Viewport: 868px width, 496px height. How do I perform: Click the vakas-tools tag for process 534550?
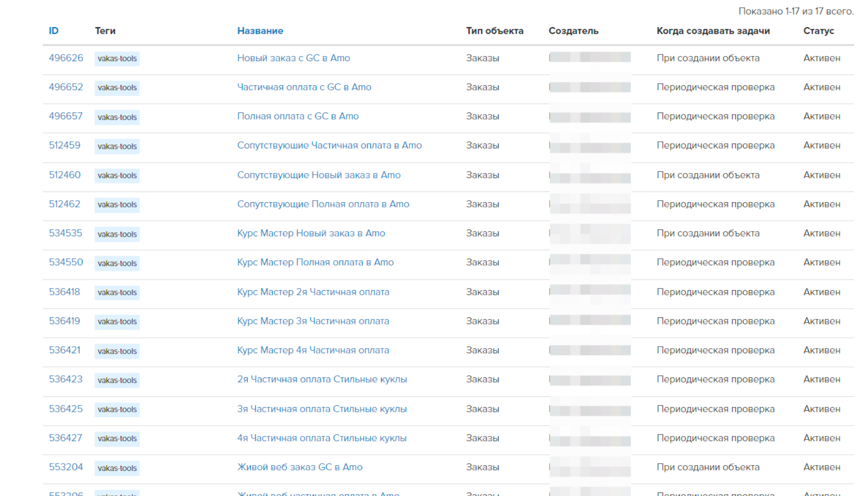click(x=117, y=263)
